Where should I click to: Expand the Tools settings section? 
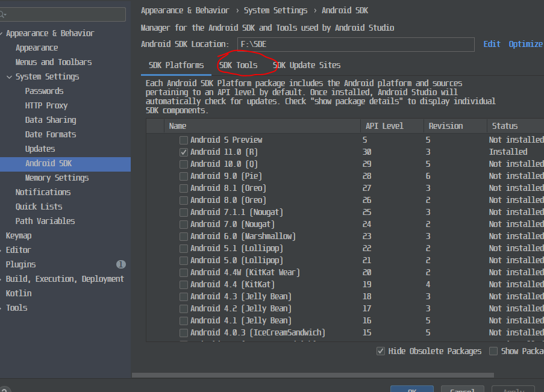1,308
